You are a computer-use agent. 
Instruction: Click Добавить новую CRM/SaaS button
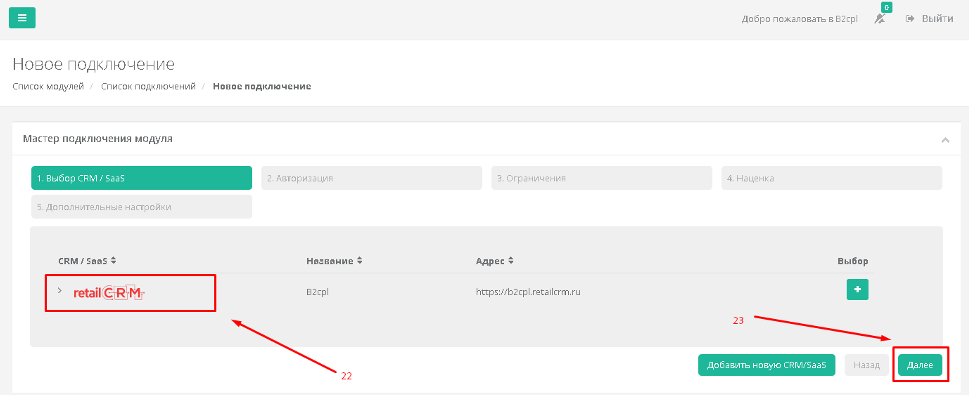point(766,365)
